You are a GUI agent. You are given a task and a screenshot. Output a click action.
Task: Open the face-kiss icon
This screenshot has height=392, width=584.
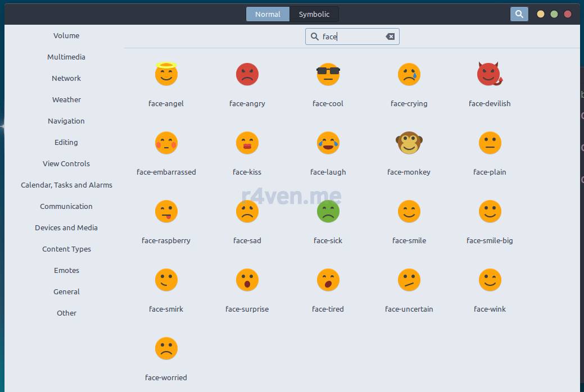[x=247, y=143]
